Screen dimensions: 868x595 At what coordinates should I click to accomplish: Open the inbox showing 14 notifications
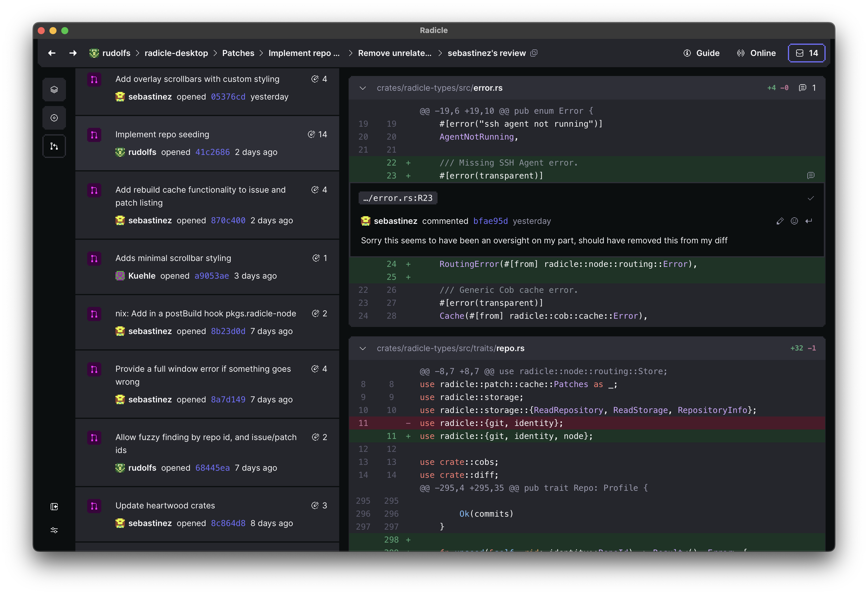pyautogui.click(x=806, y=53)
